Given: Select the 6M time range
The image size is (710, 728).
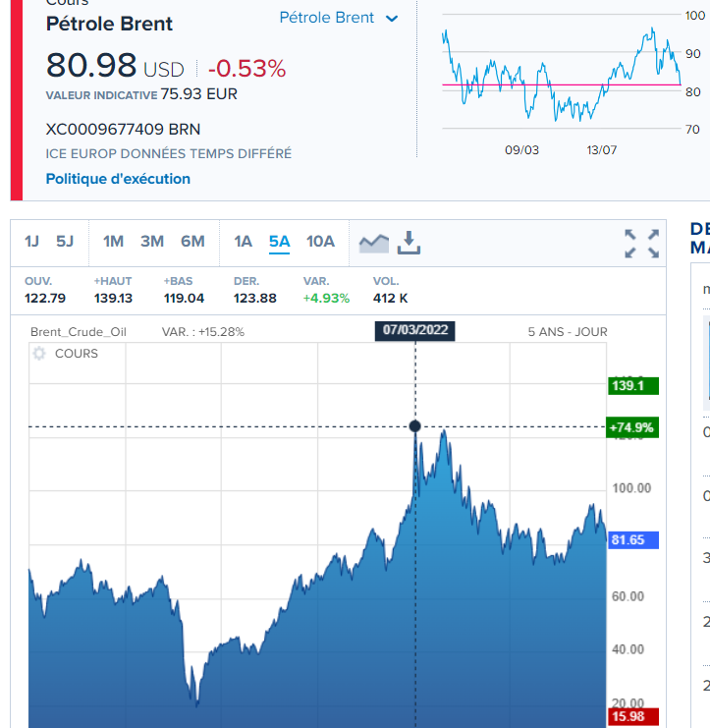Looking at the screenshot, I should coord(192,242).
